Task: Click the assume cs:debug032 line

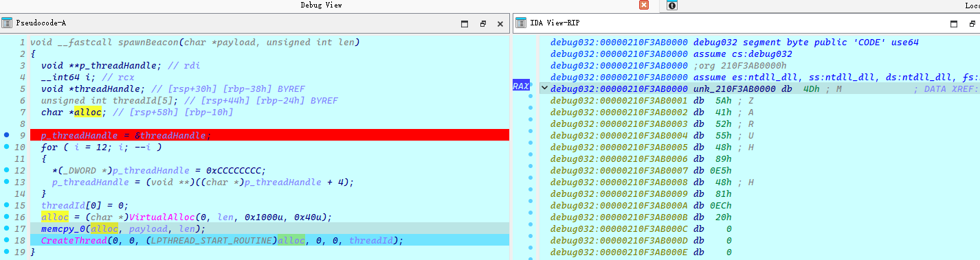Action: tap(743, 54)
